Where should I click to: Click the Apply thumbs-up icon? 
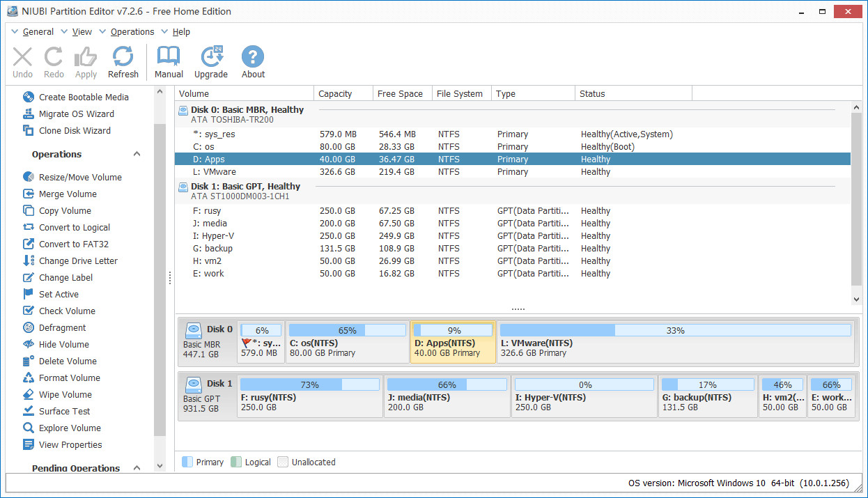point(86,57)
